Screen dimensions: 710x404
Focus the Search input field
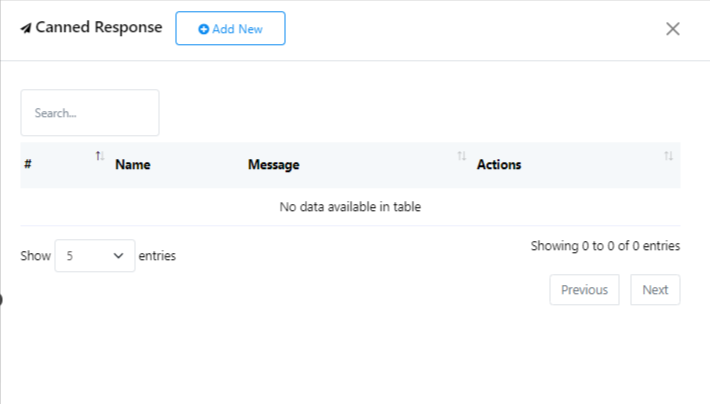[x=90, y=113]
